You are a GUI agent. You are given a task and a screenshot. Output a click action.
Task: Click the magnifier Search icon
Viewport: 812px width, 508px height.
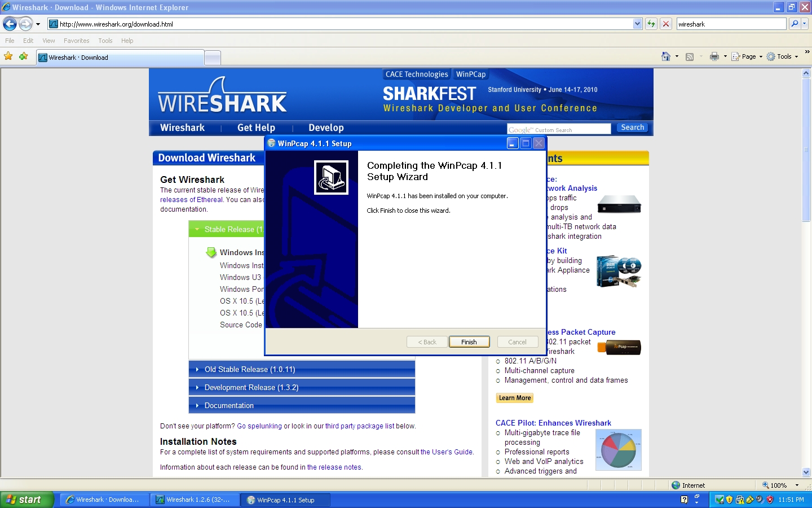coord(795,24)
